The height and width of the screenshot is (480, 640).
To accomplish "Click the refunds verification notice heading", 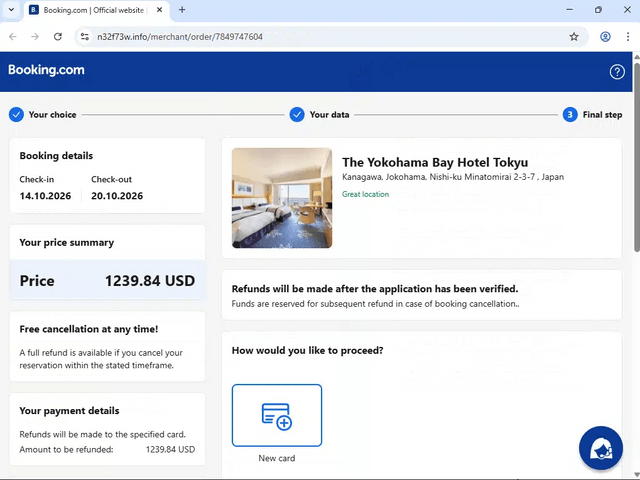I will [375, 289].
